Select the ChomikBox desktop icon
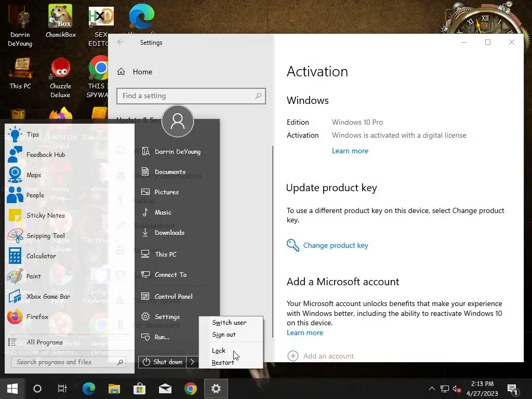This screenshot has width=532, height=399. 61,21
